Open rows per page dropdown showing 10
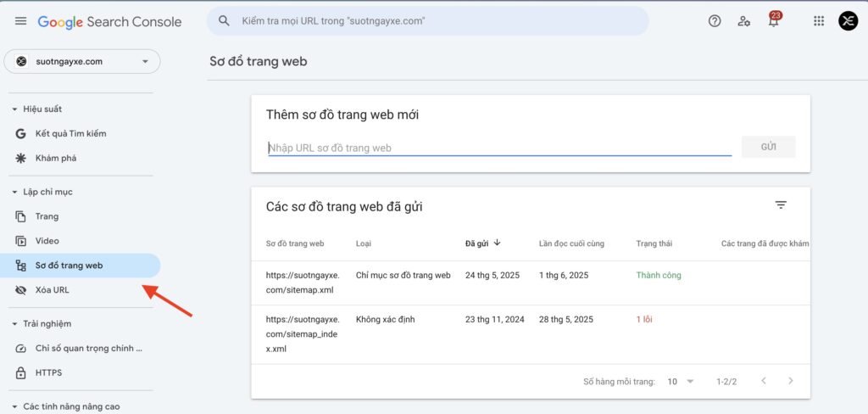 click(681, 381)
